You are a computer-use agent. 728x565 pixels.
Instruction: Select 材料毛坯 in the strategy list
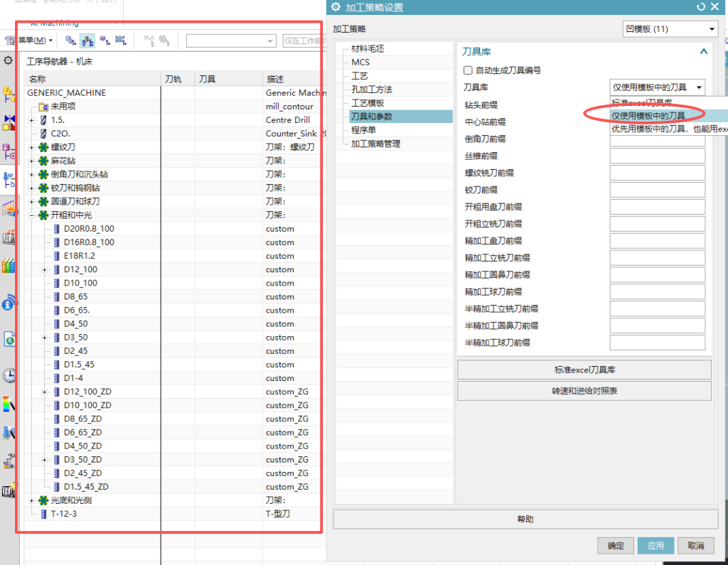point(368,49)
